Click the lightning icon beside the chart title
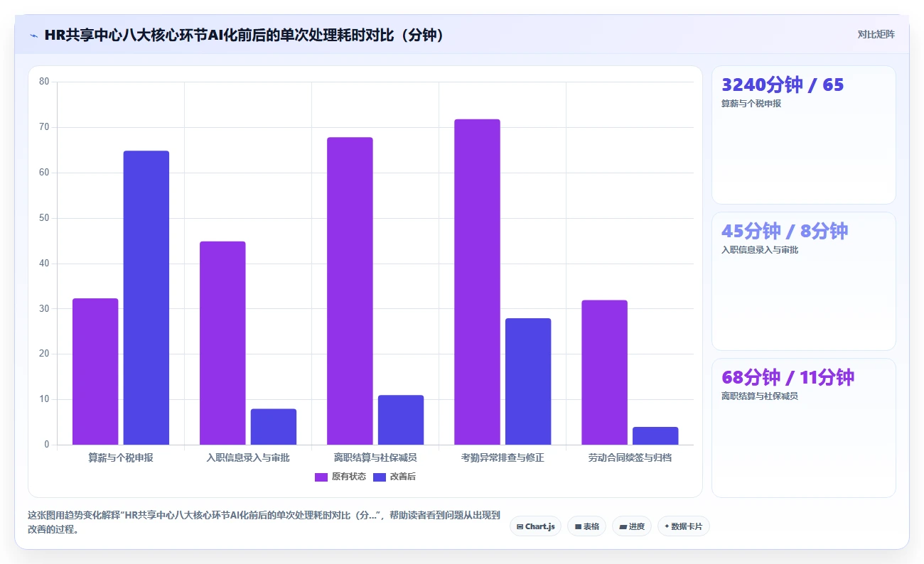Image resolution: width=924 pixels, height=564 pixels. (33, 36)
